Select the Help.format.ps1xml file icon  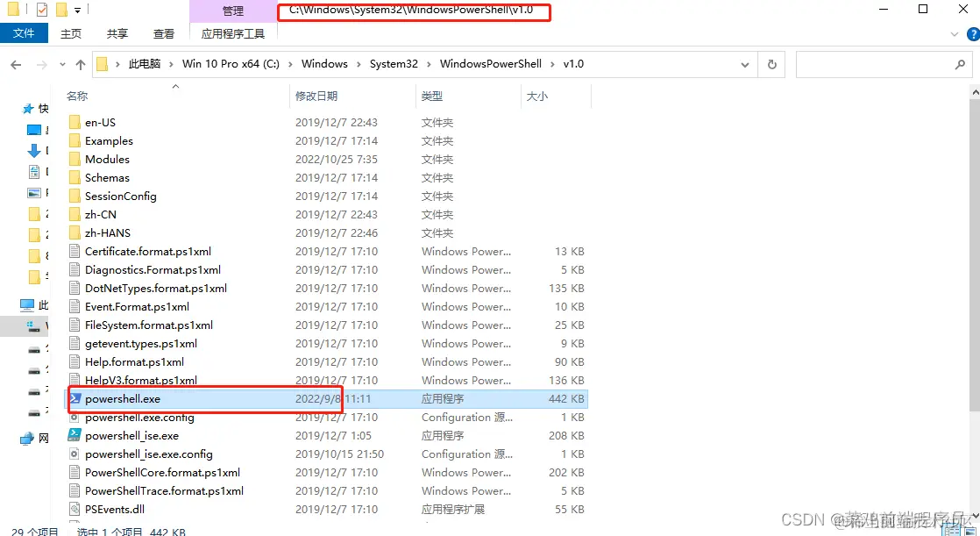click(75, 361)
